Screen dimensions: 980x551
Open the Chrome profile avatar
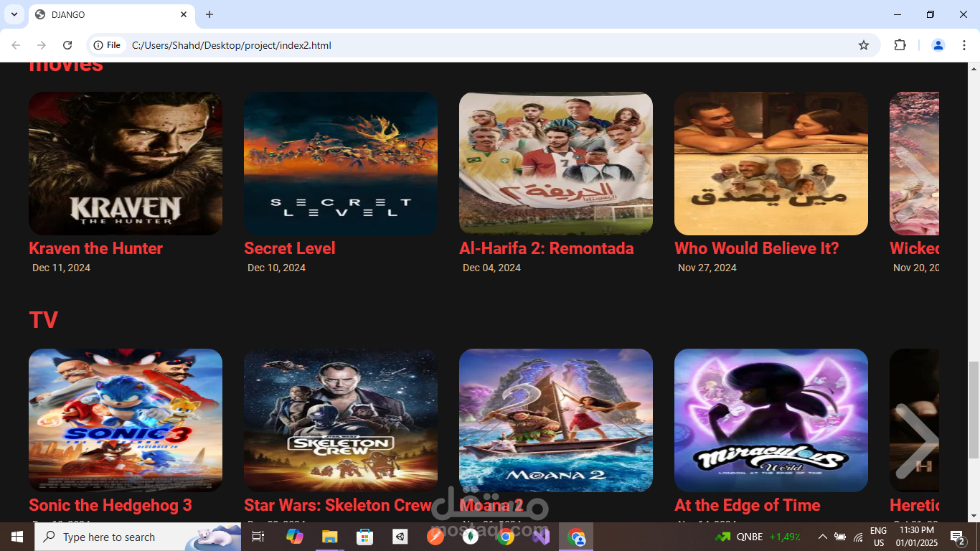click(x=938, y=45)
